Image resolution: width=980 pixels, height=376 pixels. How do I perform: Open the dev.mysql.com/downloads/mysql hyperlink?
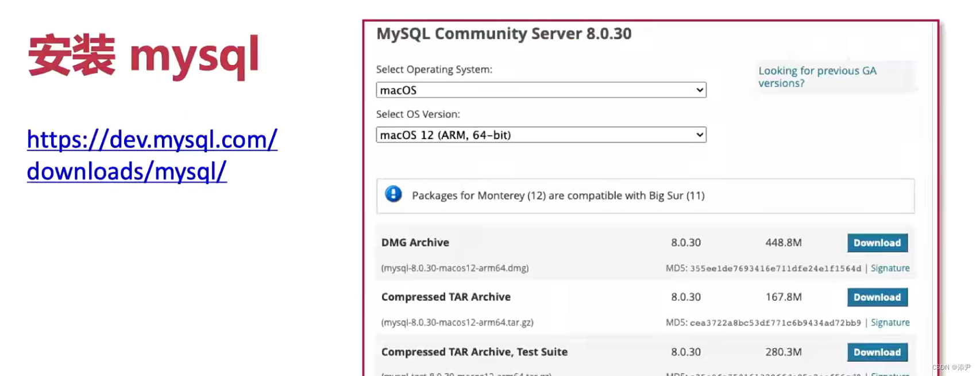(152, 155)
